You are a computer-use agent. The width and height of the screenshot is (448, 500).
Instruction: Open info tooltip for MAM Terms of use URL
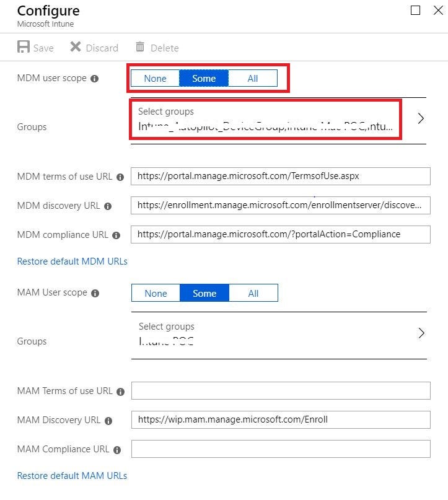pos(121,392)
